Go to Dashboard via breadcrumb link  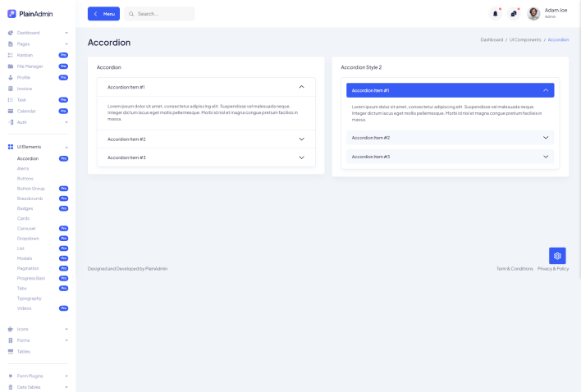492,39
